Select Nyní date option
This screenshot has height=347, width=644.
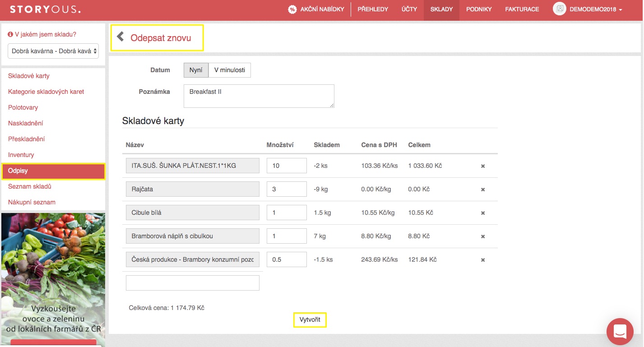196,70
